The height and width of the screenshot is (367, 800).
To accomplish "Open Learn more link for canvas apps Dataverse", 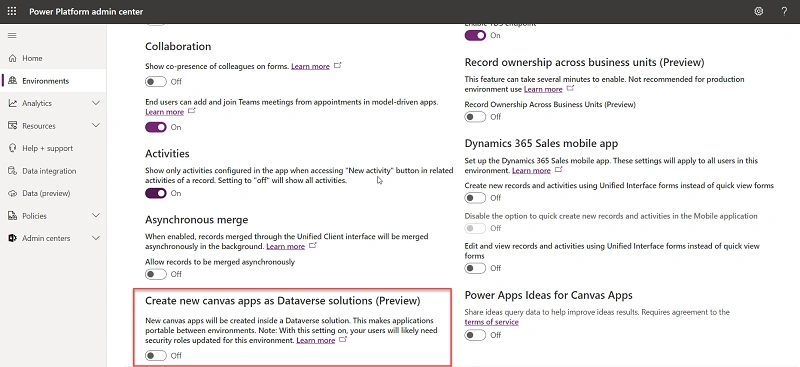I will (316, 340).
